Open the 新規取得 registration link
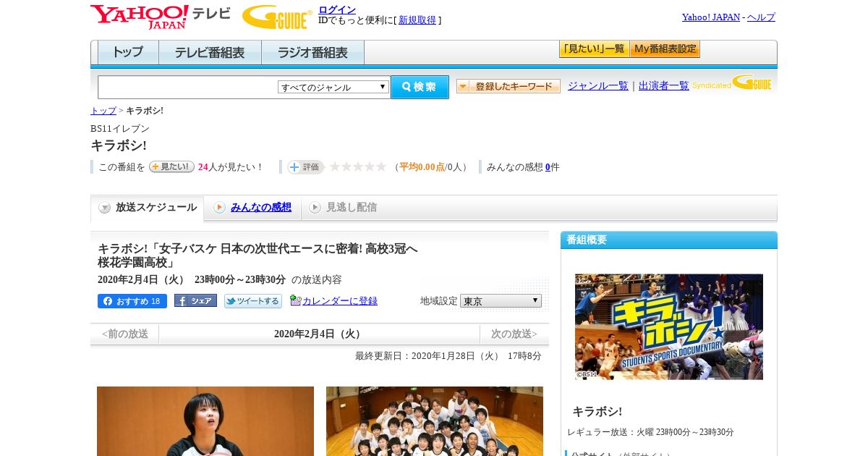The height and width of the screenshot is (456, 868). point(417,20)
